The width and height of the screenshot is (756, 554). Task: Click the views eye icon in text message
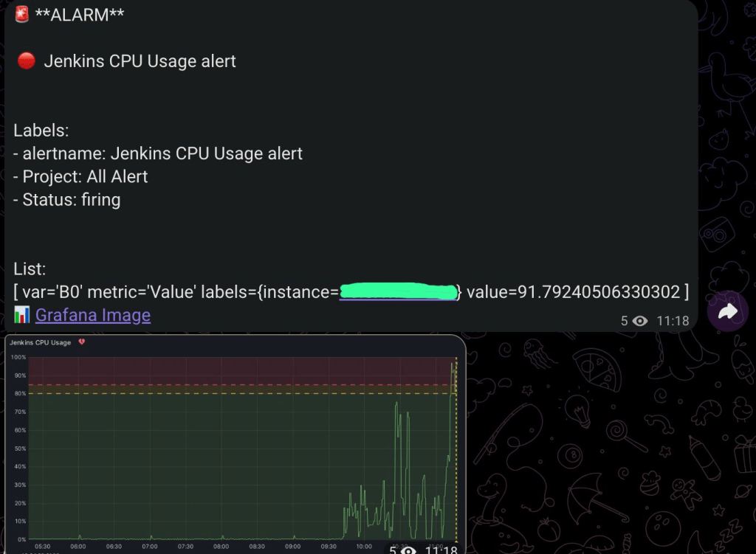(x=639, y=321)
